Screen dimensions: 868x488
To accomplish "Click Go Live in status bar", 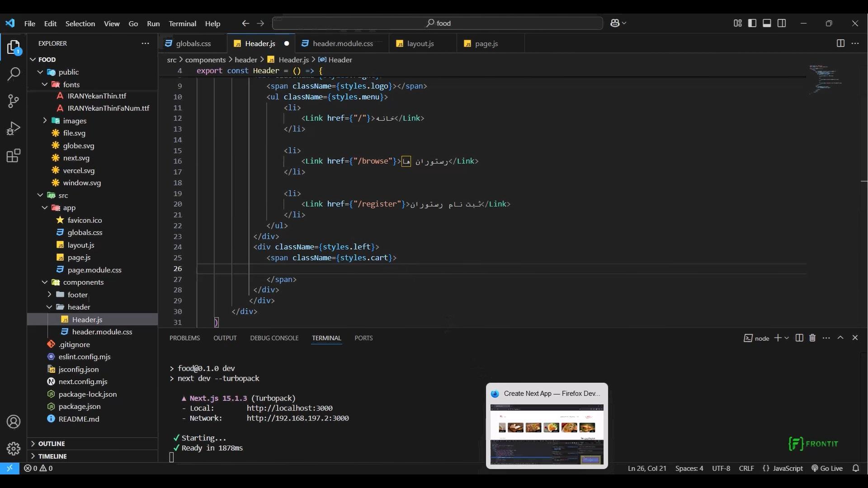I will (827, 469).
